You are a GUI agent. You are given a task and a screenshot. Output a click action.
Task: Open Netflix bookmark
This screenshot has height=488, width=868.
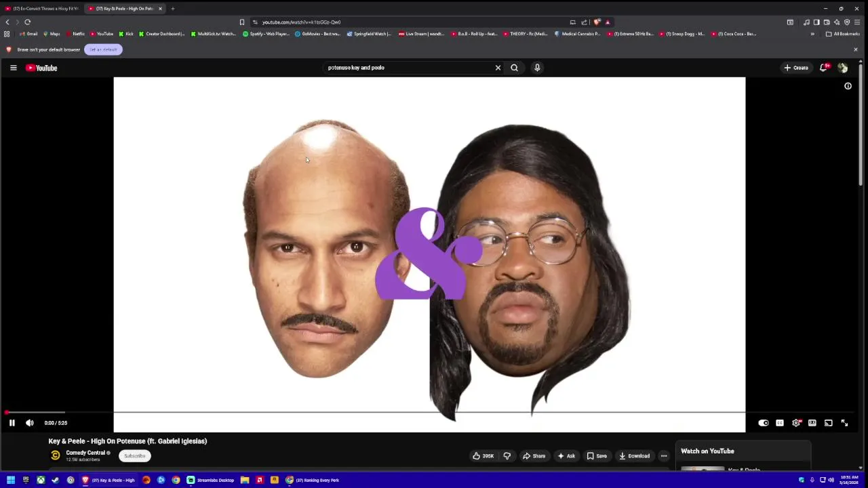[75, 34]
